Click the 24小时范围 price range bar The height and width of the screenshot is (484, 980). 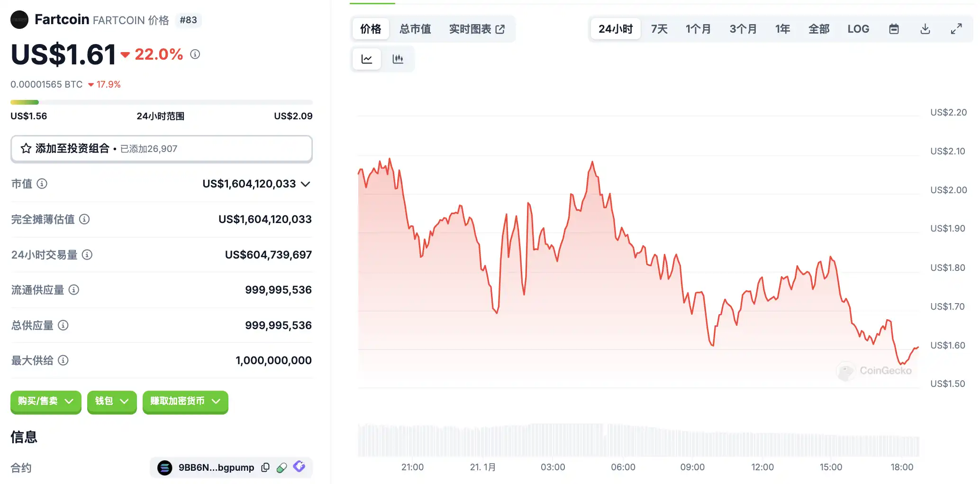[161, 102]
